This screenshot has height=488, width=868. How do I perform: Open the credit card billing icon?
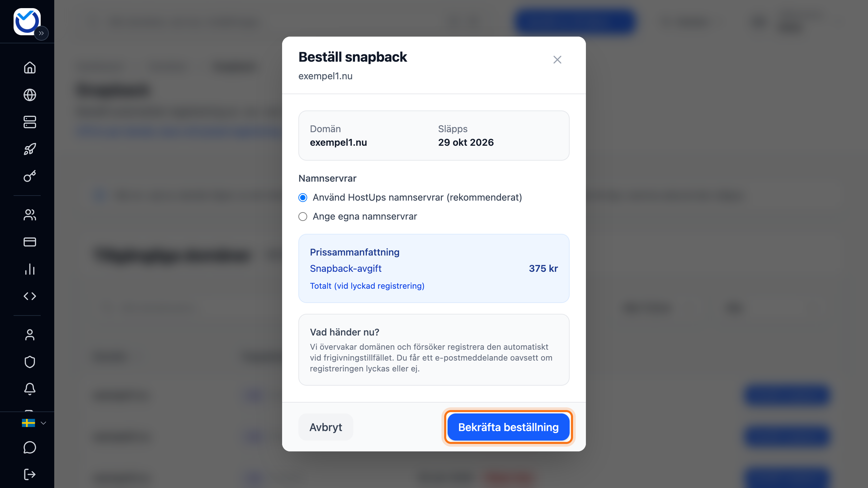coord(30,242)
